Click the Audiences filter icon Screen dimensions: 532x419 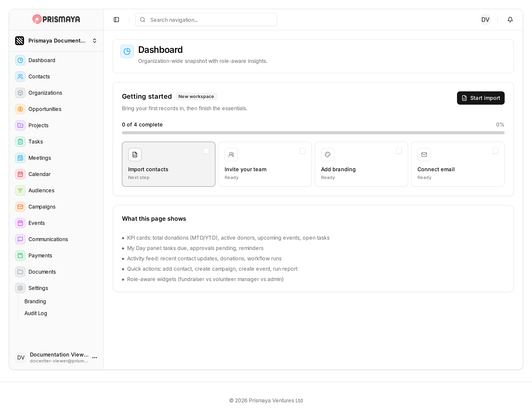pos(20,190)
